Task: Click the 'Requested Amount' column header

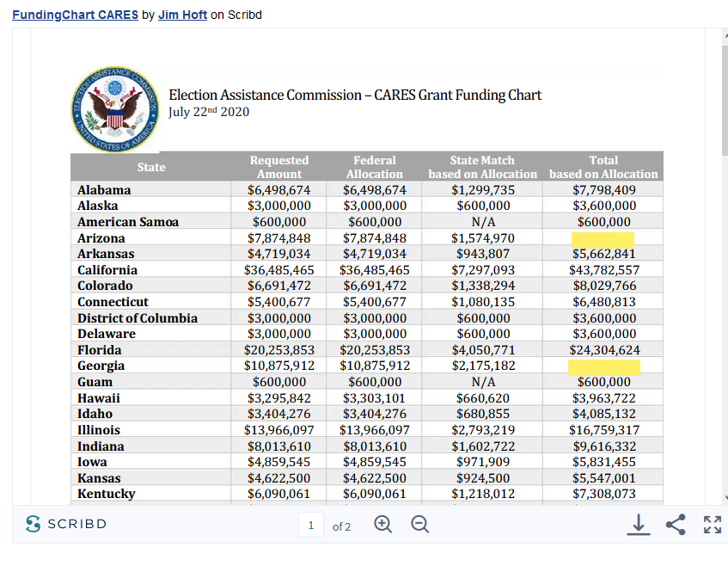Action: coord(279,167)
